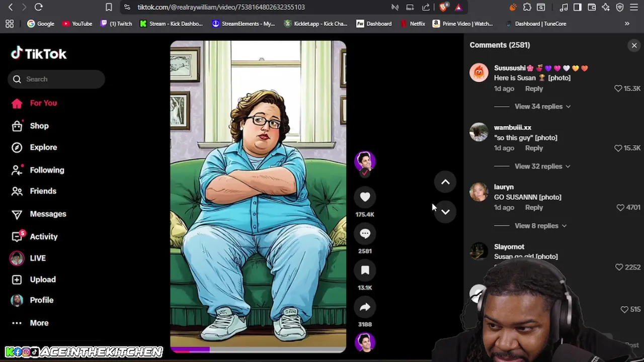
Task: Open the browser apps grid icon
Action: [10, 24]
